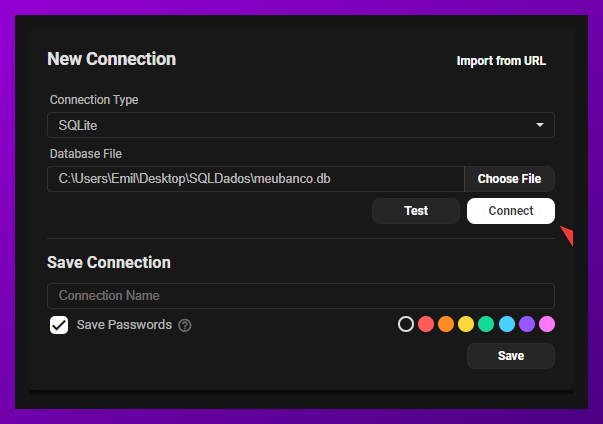Viewport: 603px width, 424px height.
Task: Open the SQLite Connection Type combo box
Action: [x=301, y=125]
